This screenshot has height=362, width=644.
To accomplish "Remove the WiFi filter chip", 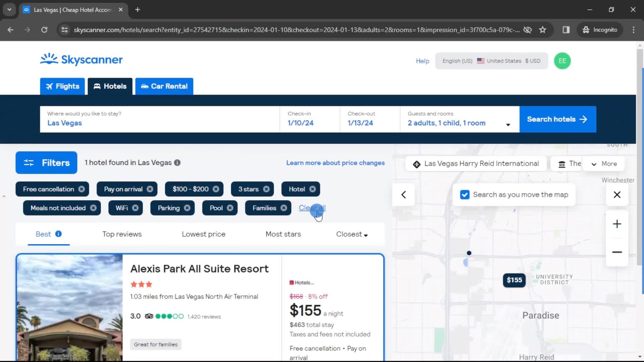I will tap(135, 208).
